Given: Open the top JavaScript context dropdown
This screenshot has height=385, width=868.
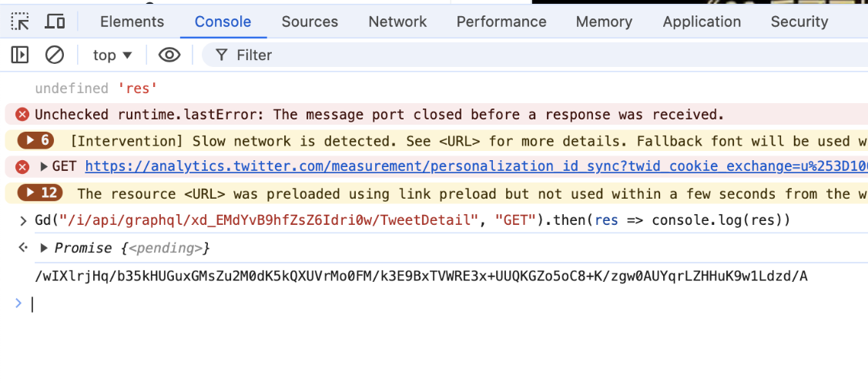Looking at the screenshot, I should pos(112,55).
